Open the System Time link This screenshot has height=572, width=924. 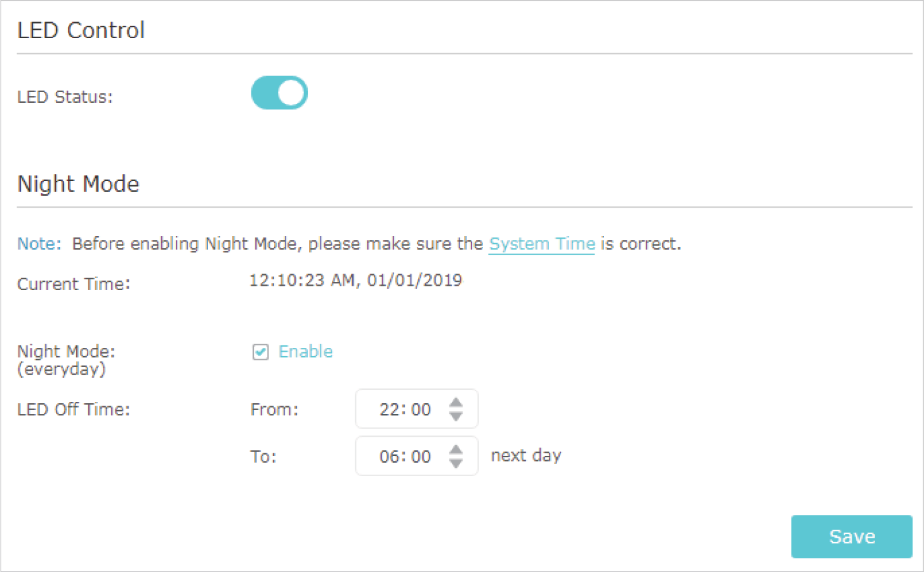[542, 244]
